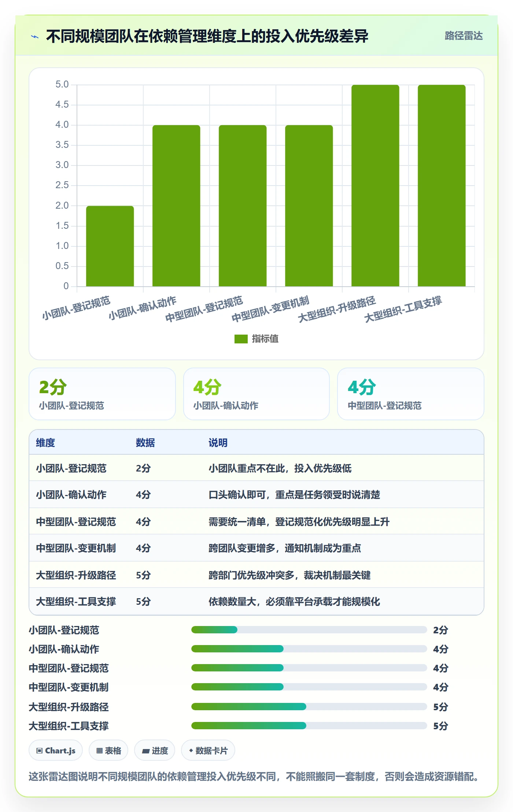Select the 表格 tag button
The width and height of the screenshot is (513, 812).
[x=108, y=750]
